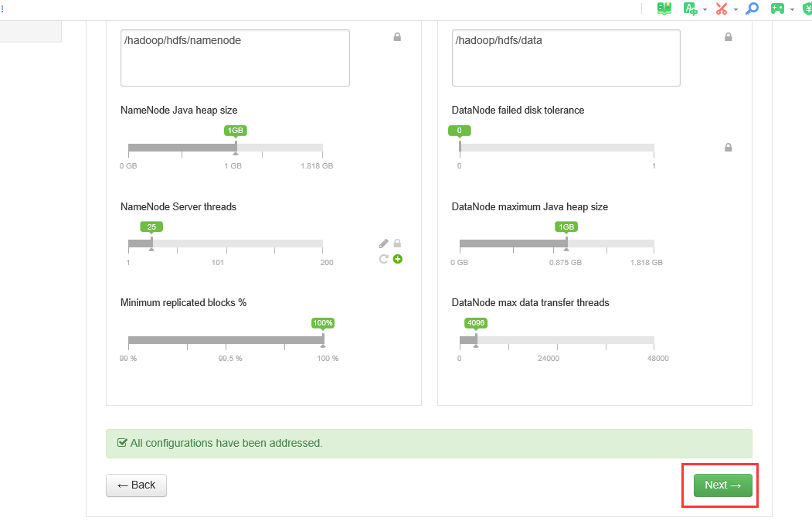Click the '101' tick label
The height and width of the screenshot is (521, 812).
click(x=218, y=263)
